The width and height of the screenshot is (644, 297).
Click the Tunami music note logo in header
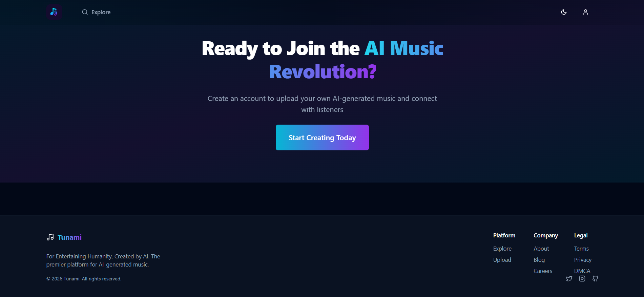coord(54,12)
